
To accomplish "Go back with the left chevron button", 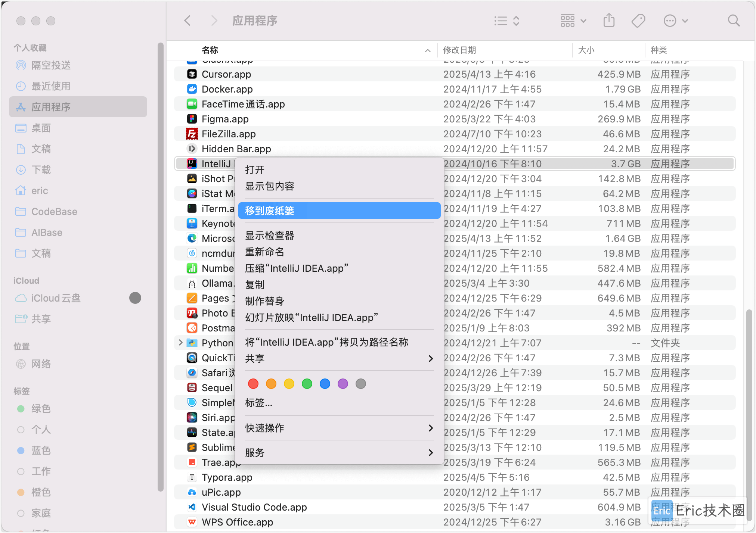I will tap(188, 21).
